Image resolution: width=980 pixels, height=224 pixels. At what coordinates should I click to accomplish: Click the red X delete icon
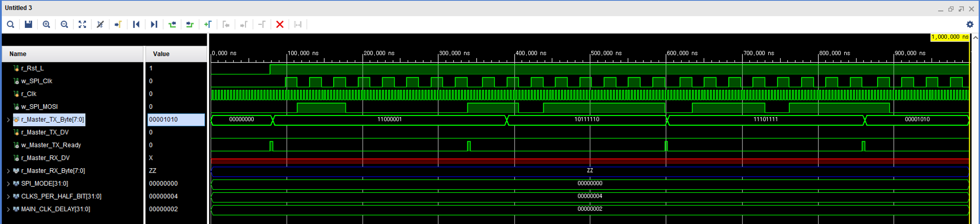pos(280,24)
